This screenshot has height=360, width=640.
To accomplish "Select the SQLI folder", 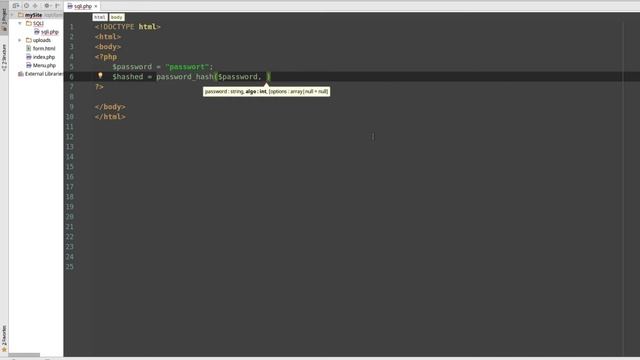I will [38, 23].
